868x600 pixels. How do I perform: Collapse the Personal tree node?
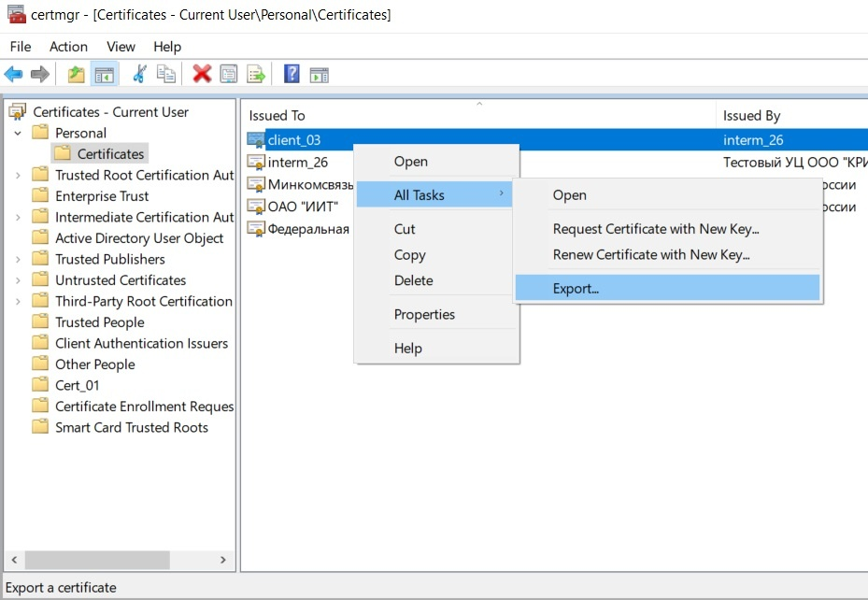[18, 133]
